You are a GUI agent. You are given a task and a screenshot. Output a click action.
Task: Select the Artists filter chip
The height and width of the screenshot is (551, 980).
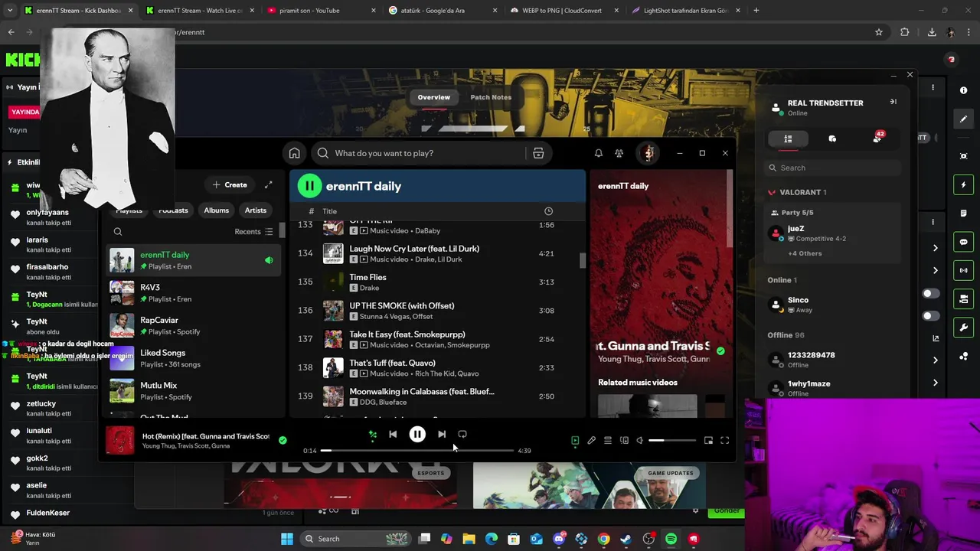tap(256, 210)
